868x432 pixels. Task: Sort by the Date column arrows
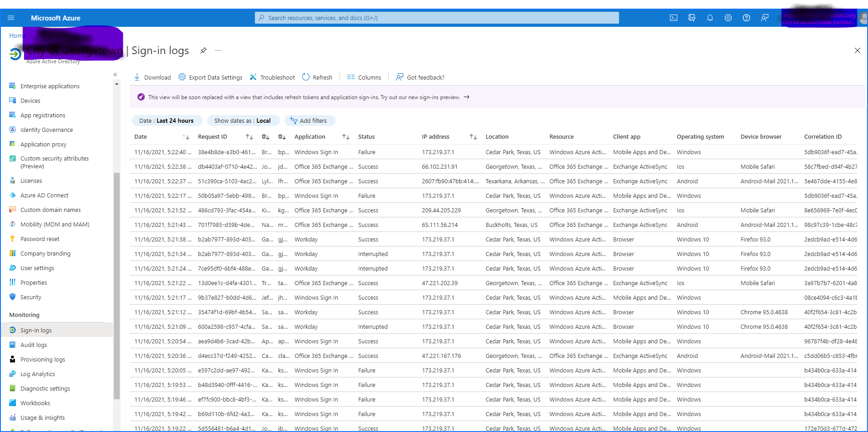tap(186, 137)
